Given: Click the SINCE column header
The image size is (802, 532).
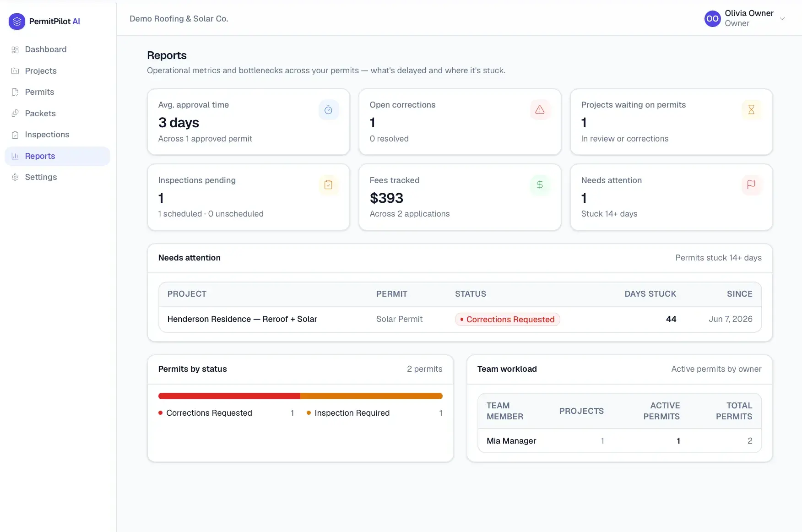Looking at the screenshot, I should pyautogui.click(x=740, y=294).
